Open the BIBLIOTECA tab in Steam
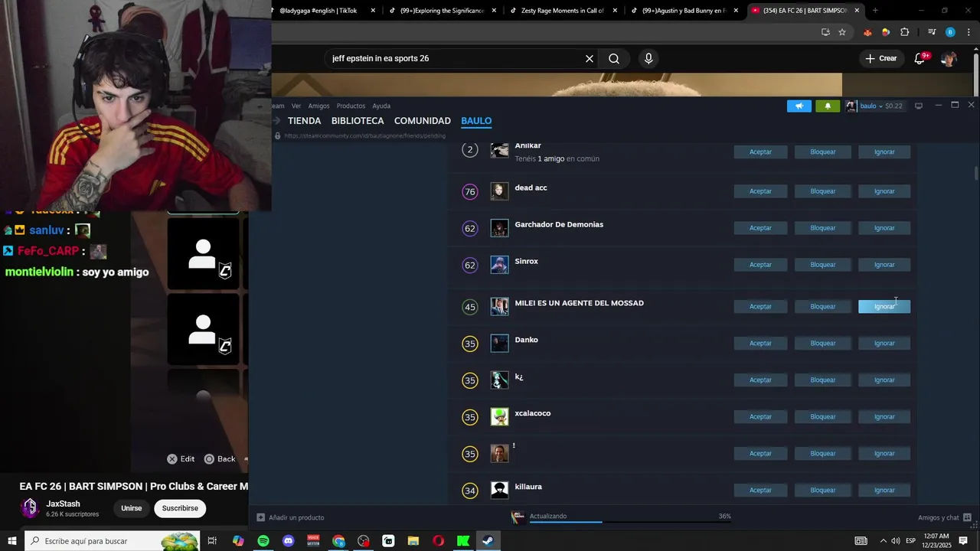The width and height of the screenshot is (980, 551). coord(358,121)
